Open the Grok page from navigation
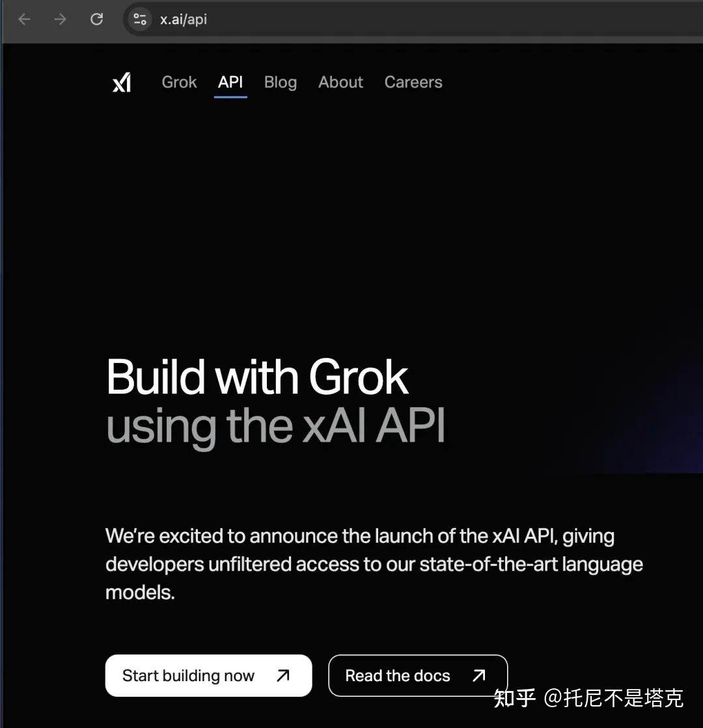This screenshot has height=728, width=703. click(178, 82)
